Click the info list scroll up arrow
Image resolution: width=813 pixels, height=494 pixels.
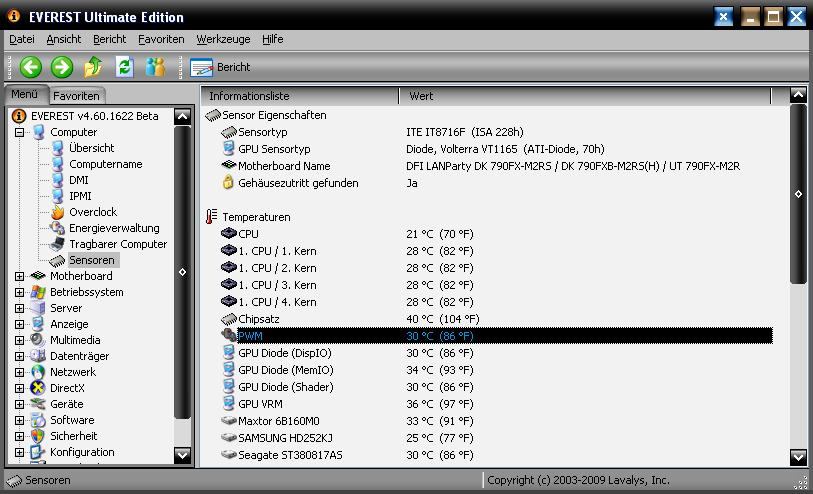point(798,94)
